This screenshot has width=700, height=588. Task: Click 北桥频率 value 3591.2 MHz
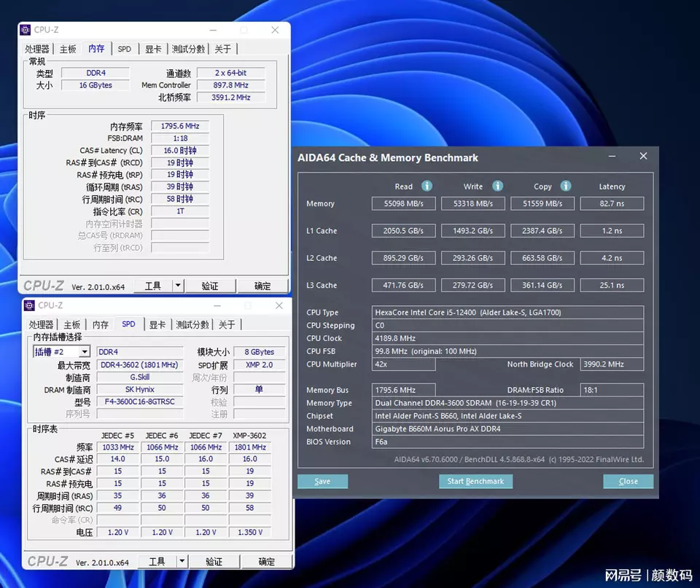point(231,97)
